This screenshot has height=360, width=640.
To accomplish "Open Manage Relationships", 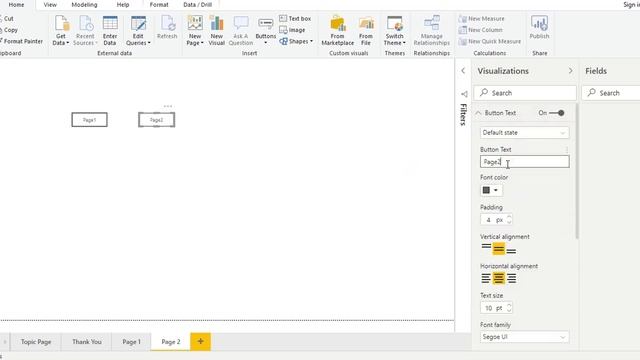I will click(431, 31).
